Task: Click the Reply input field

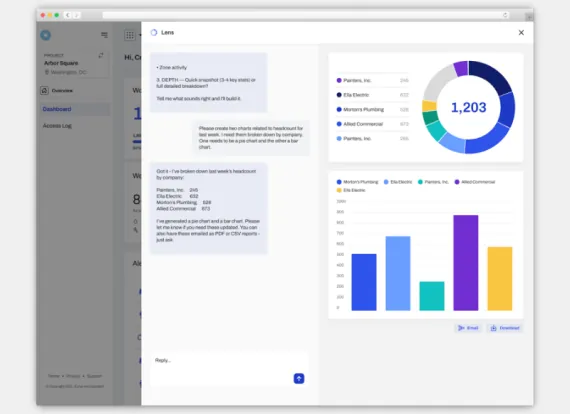Action: click(229, 368)
